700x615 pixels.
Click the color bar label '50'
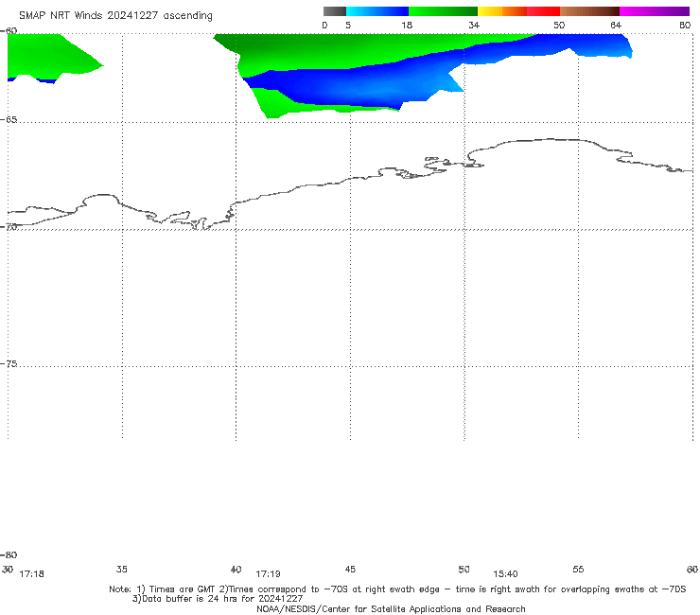click(559, 26)
